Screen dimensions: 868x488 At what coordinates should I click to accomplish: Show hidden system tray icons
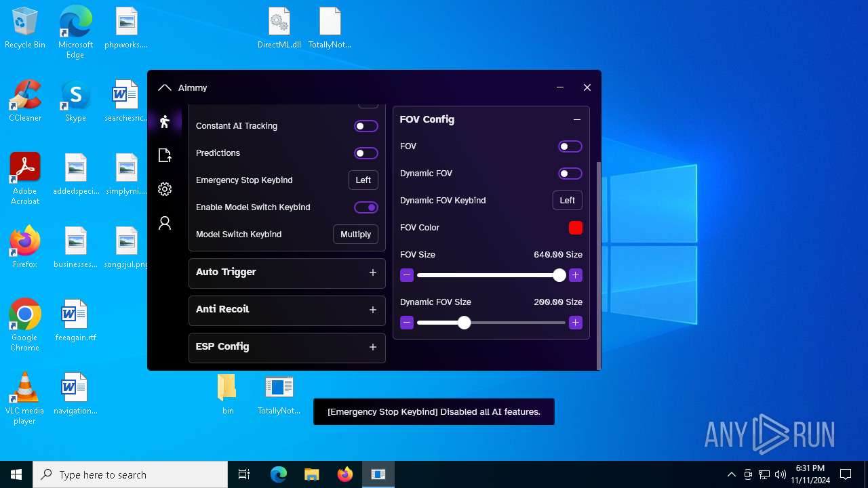tap(731, 474)
